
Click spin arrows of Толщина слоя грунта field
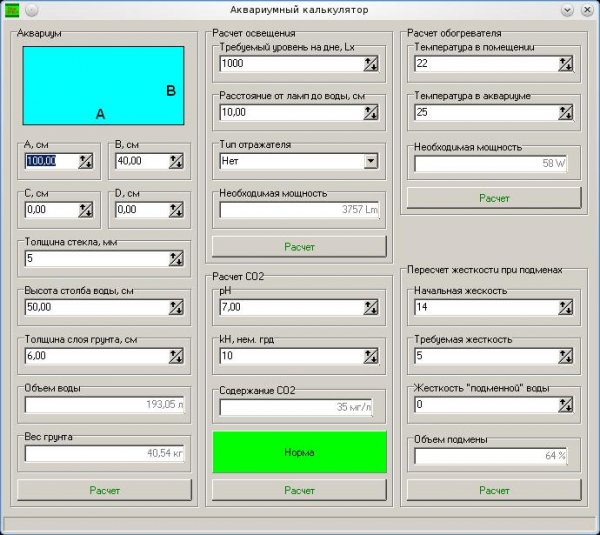coord(176,356)
